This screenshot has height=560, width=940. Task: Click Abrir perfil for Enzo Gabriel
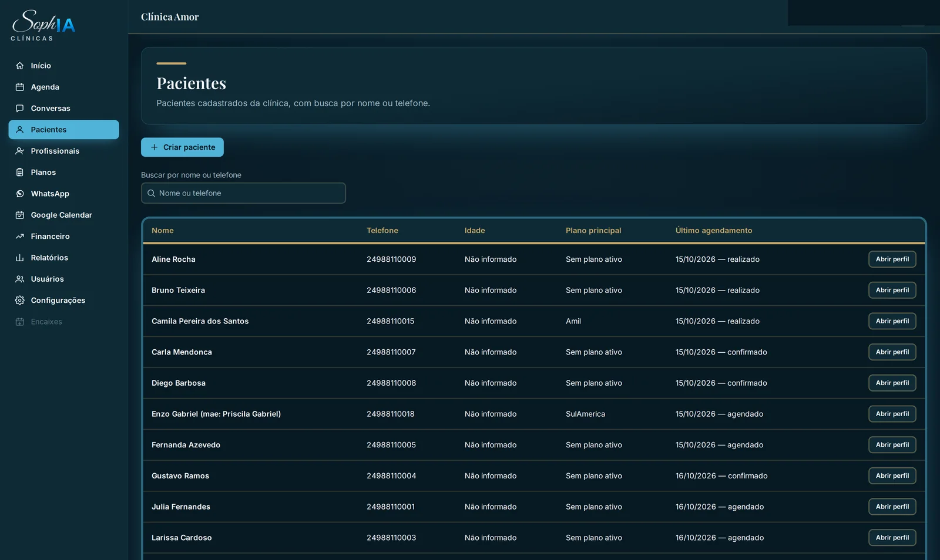[x=892, y=414]
